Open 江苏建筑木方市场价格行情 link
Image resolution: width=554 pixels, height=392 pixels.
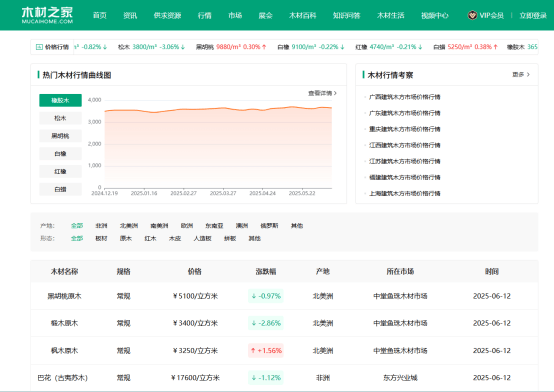pos(405,161)
